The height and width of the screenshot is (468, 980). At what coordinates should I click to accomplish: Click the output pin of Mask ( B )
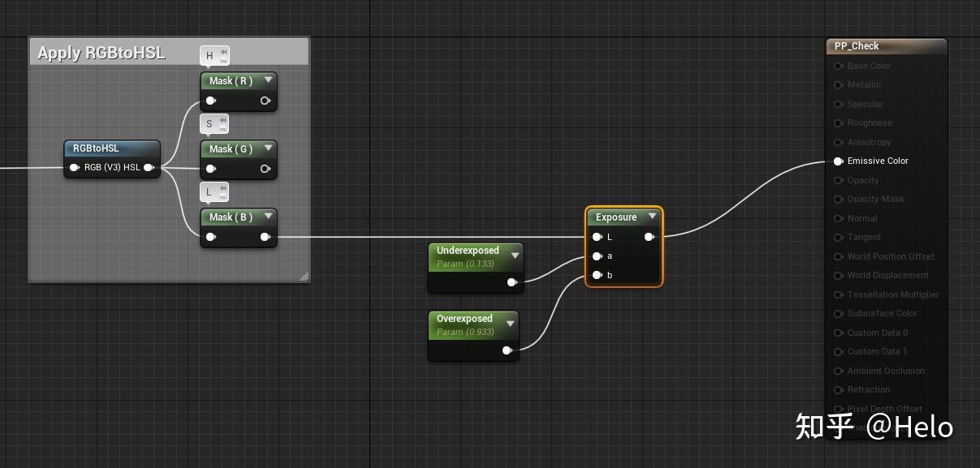click(x=266, y=236)
